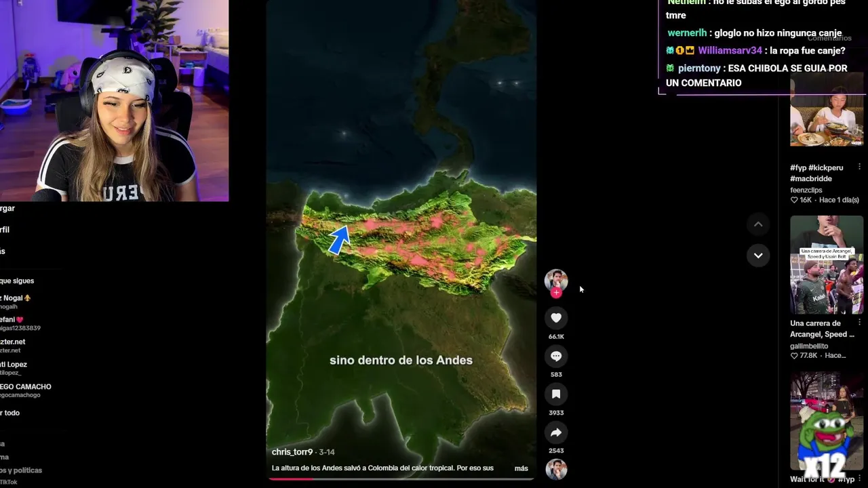
Task: Open the feenzclips food video thumbnail
Action: coord(827,109)
